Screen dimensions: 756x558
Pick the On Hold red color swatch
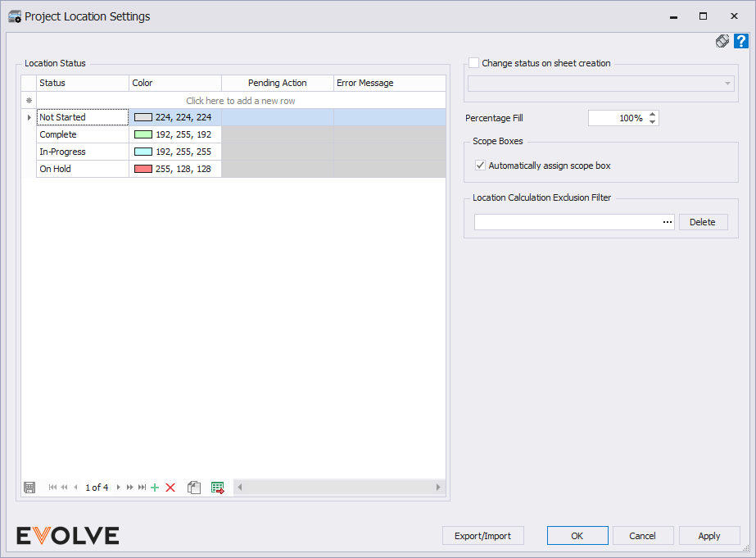coord(143,169)
